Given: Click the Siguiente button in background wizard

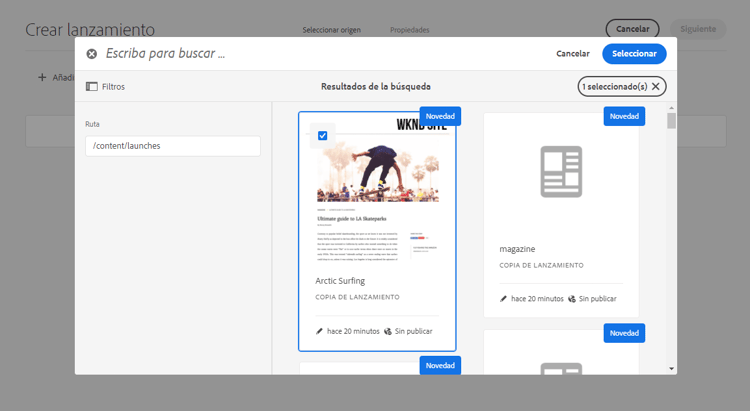Looking at the screenshot, I should click(x=698, y=29).
